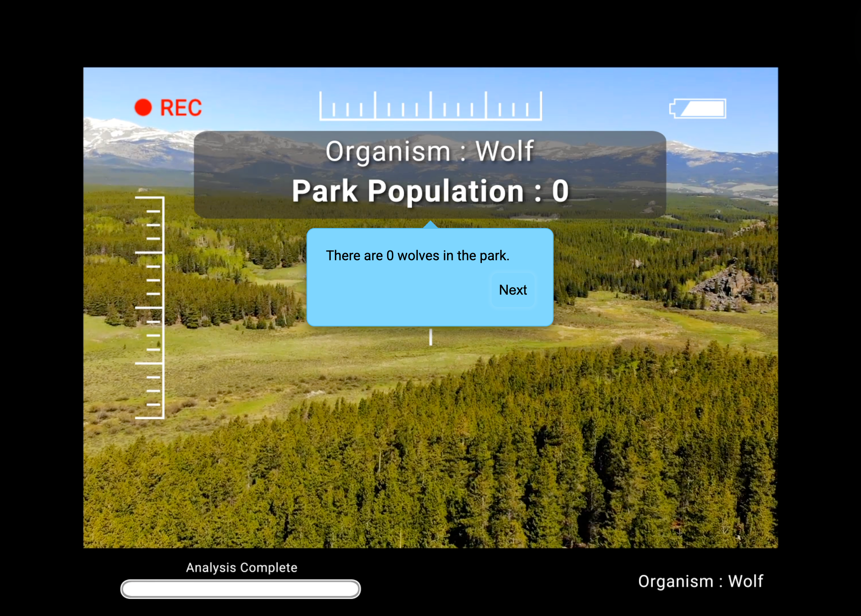Screen dimensions: 861x616
Task: Click the Analysis Complete progress bar
Action: pyautogui.click(x=240, y=589)
